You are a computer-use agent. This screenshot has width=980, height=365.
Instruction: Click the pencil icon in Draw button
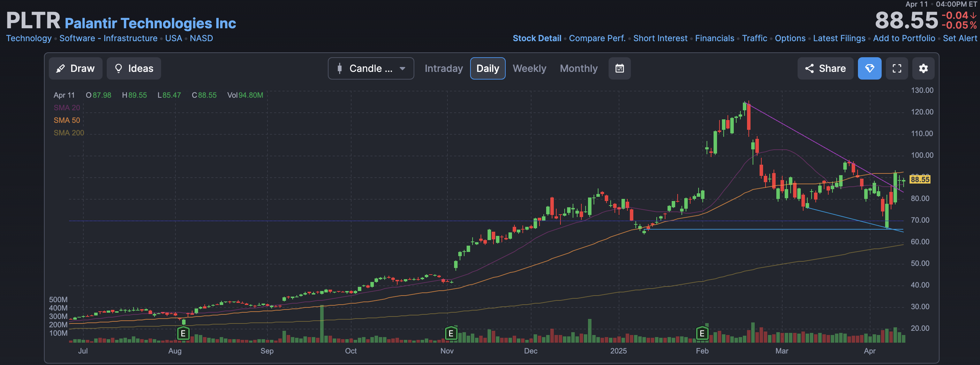coord(60,68)
